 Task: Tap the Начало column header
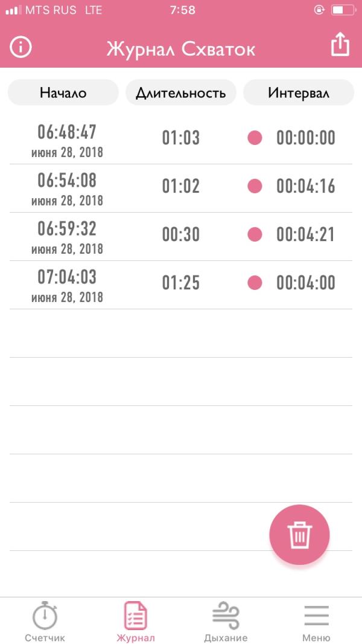coord(63,92)
